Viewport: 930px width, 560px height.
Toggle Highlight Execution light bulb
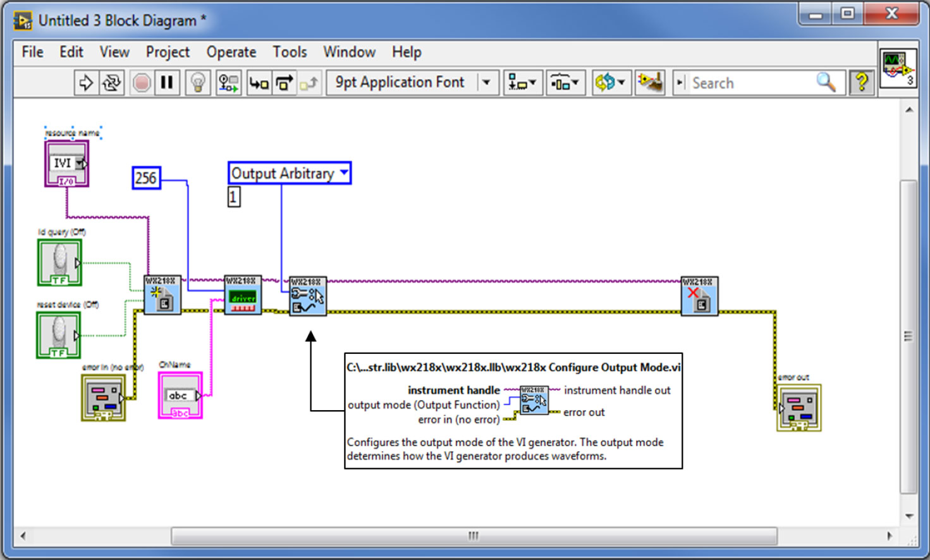[198, 83]
